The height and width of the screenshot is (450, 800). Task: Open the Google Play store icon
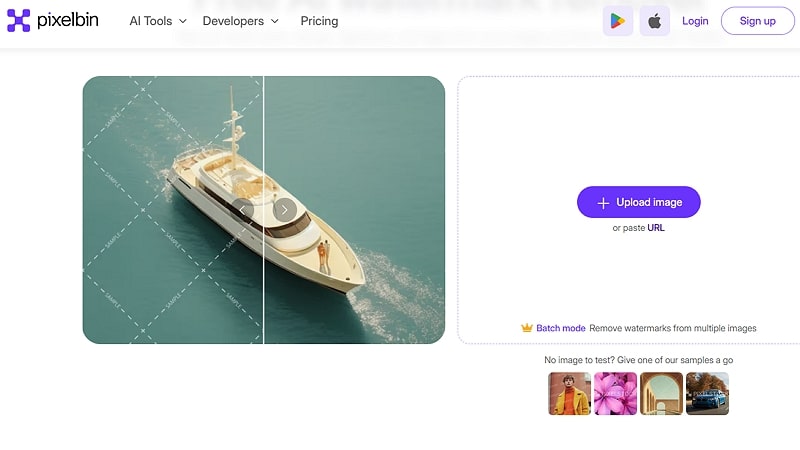tap(617, 21)
